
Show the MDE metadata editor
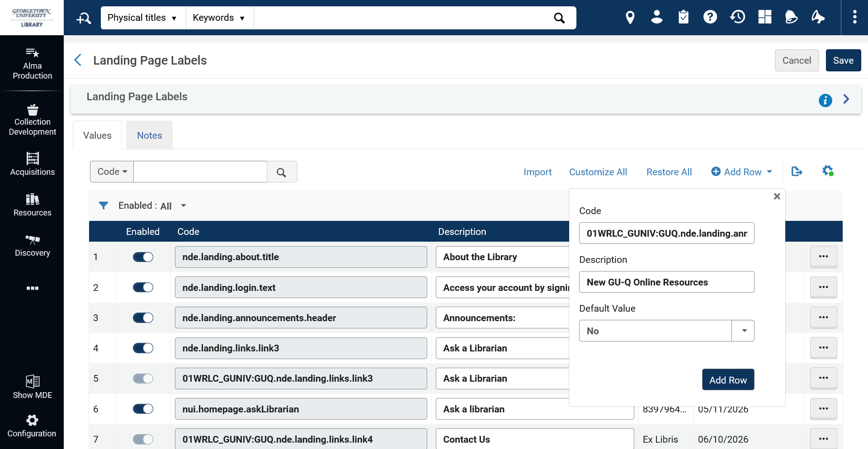pyautogui.click(x=32, y=387)
